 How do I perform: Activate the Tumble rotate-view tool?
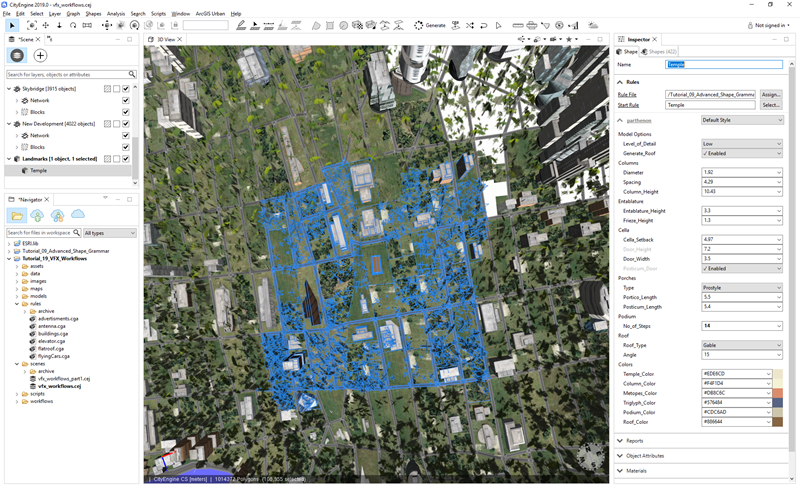click(73, 25)
